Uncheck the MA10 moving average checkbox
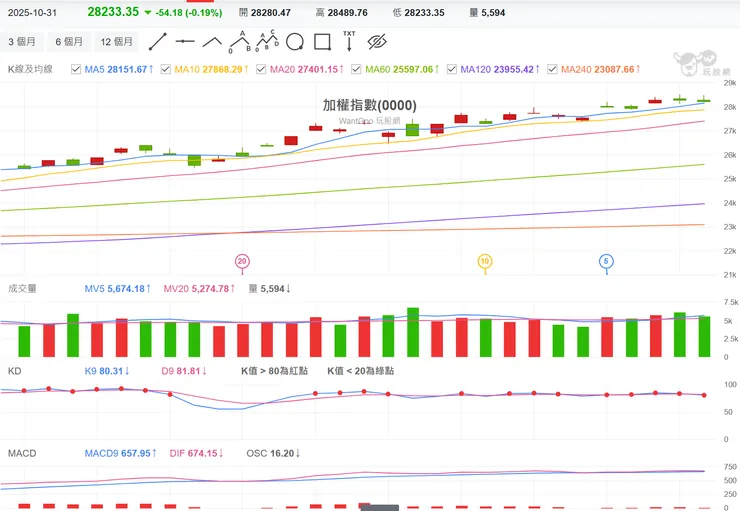The height and width of the screenshot is (511, 740). (166, 69)
